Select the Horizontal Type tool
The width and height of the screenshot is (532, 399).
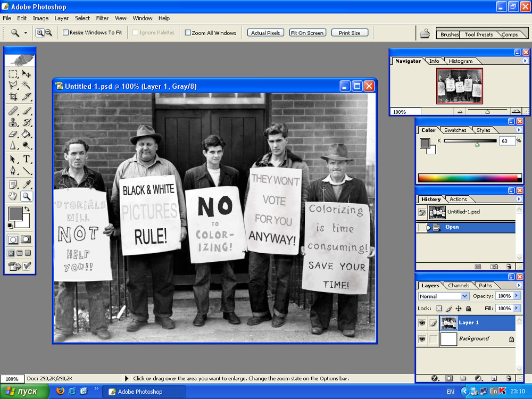(x=26, y=159)
